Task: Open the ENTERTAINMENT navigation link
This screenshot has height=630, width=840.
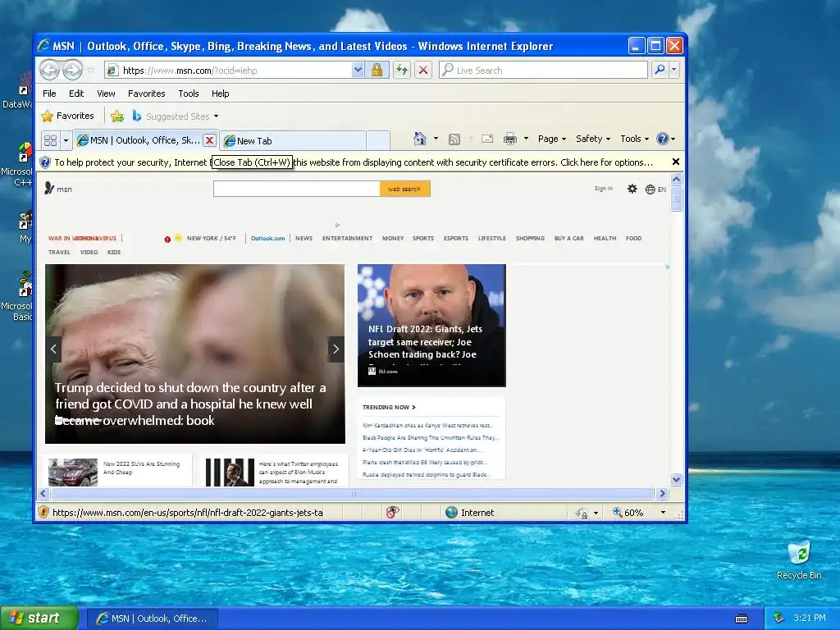Action: tap(347, 239)
